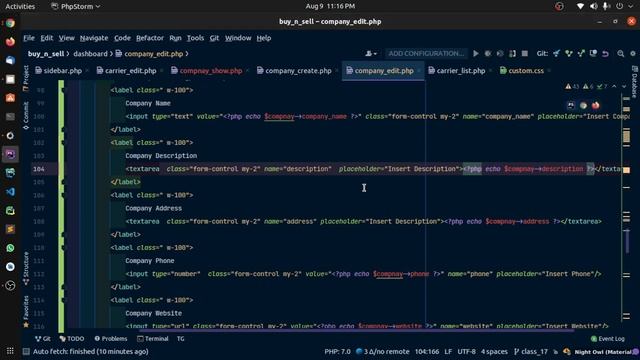Open the Git tool window
The height and width of the screenshot is (360, 640).
[43, 339]
